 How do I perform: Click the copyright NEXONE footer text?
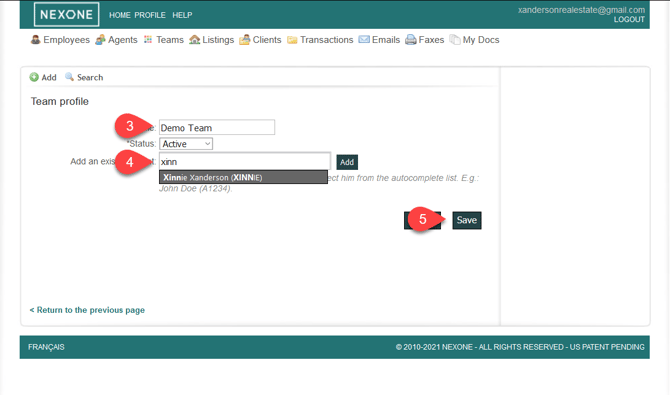tap(520, 347)
